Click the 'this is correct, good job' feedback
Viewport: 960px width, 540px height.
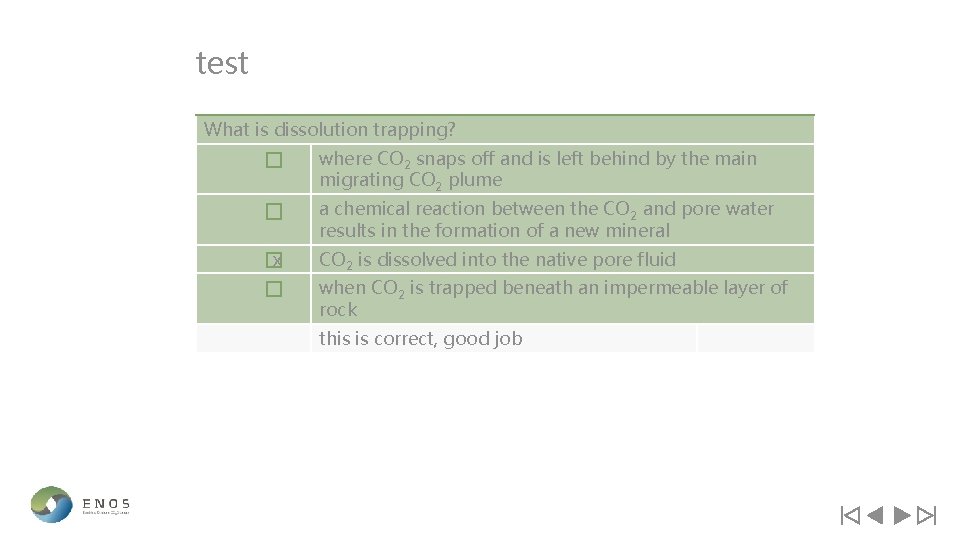420,339
